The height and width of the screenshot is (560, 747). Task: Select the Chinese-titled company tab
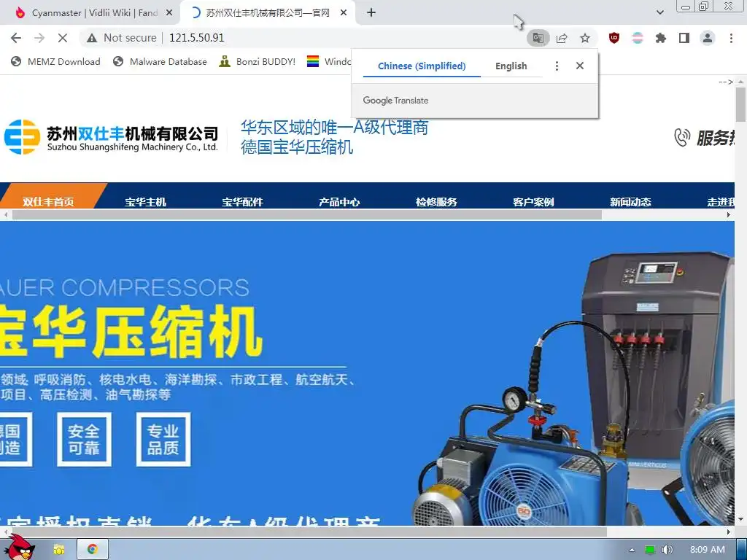coord(267,13)
